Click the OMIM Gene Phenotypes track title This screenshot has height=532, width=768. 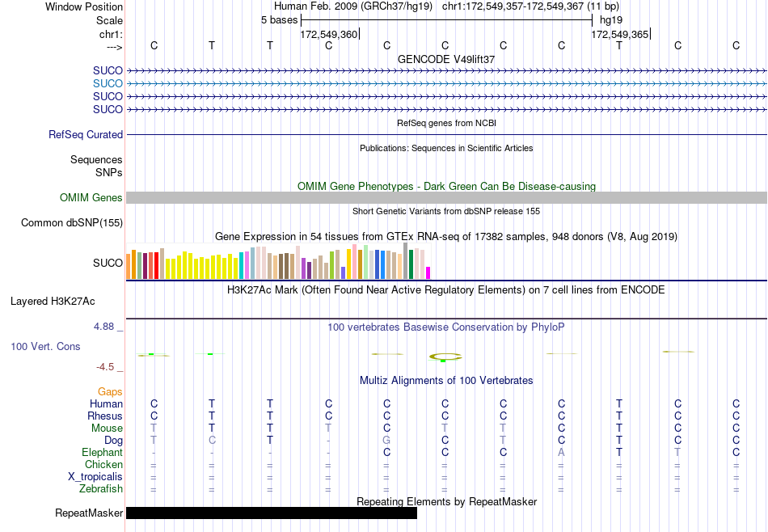(446, 186)
